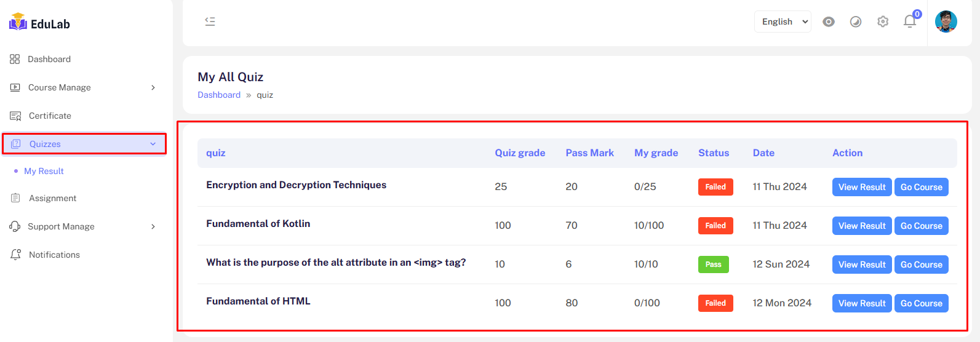The image size is (980, 342).
Task: Open the English language dropdown
Action: [x=782, y=22]
